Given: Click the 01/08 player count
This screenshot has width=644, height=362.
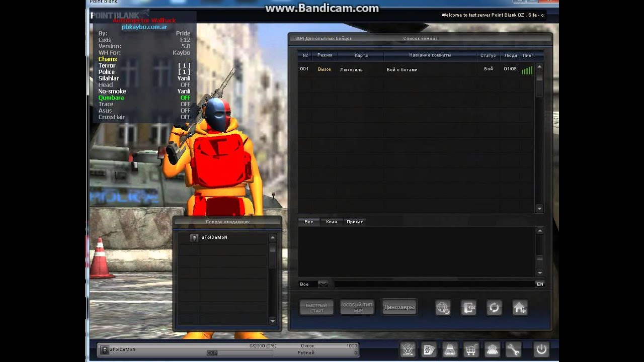Looking at the screenshot, I should pyautogui.click(x=510, y=69).
